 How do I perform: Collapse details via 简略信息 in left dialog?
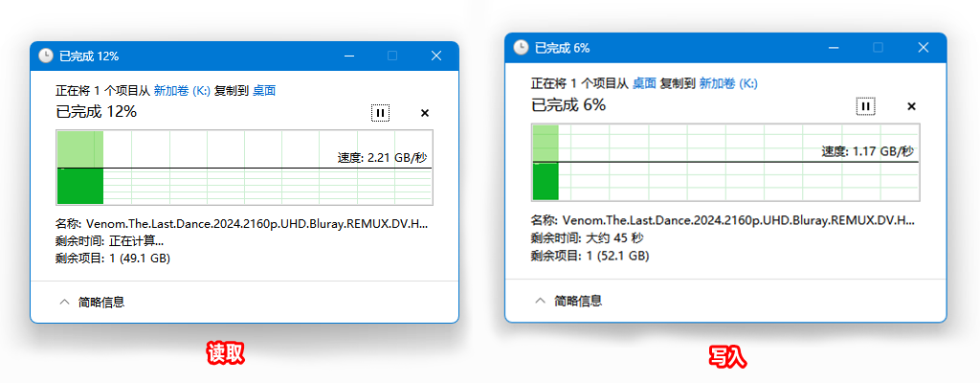pyautogui.click(x=92, y=303)
